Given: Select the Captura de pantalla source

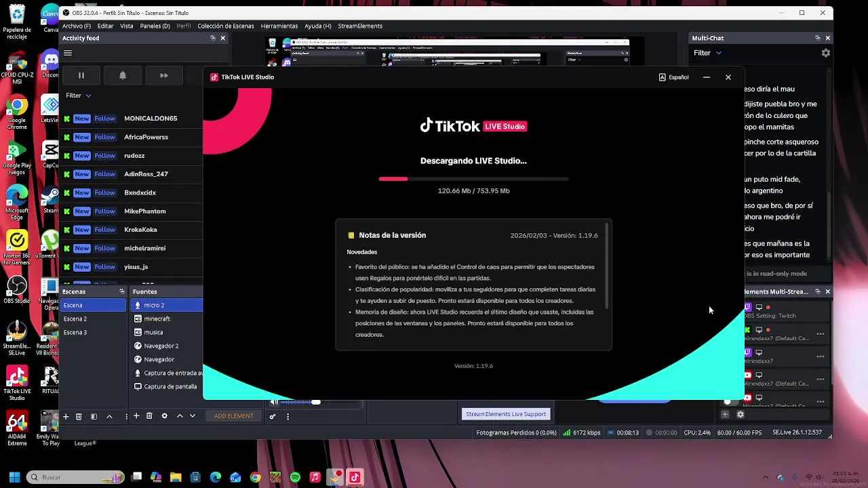Looking at the screenshot, I should [x=167, y=386].
